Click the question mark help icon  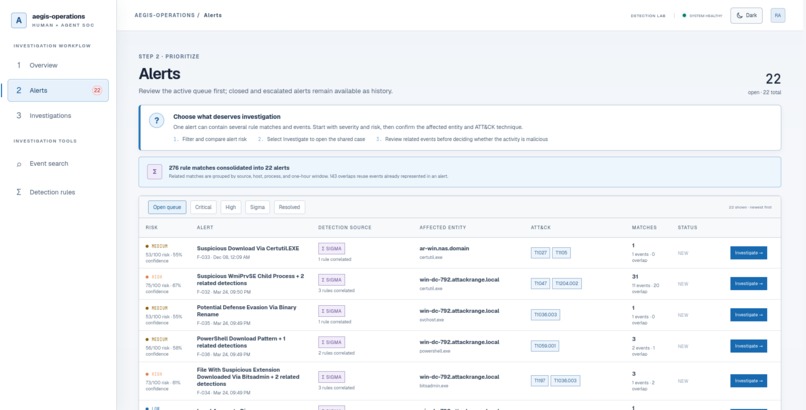coord(156,121)
